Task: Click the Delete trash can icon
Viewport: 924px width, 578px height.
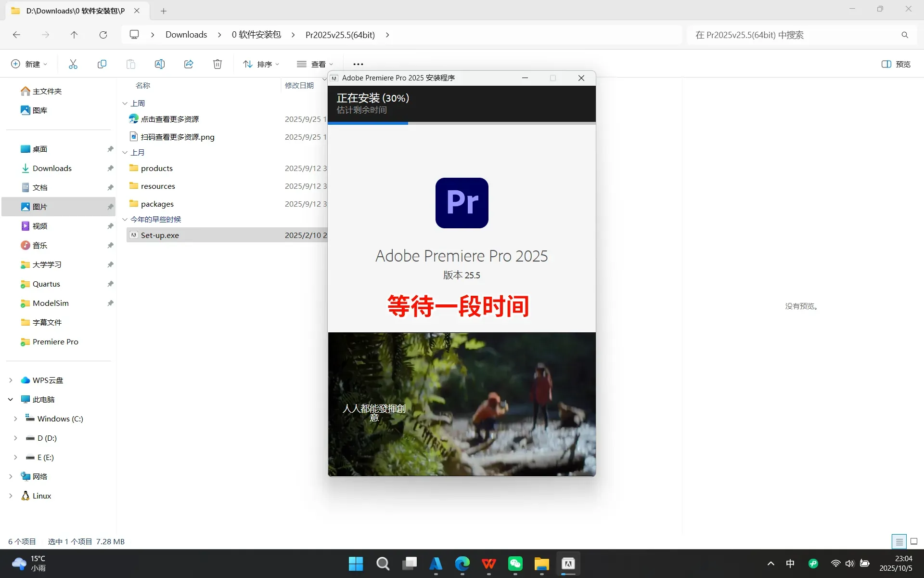Action: (218, 64)
